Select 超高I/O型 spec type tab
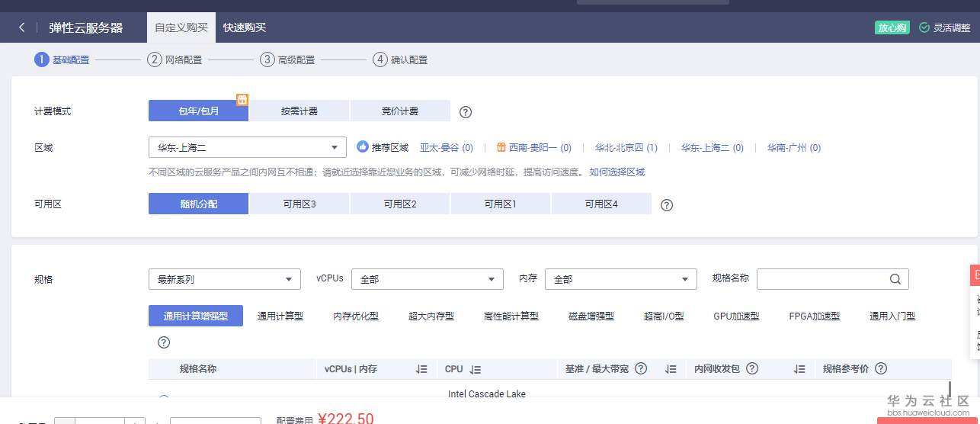 click(664, 316)
